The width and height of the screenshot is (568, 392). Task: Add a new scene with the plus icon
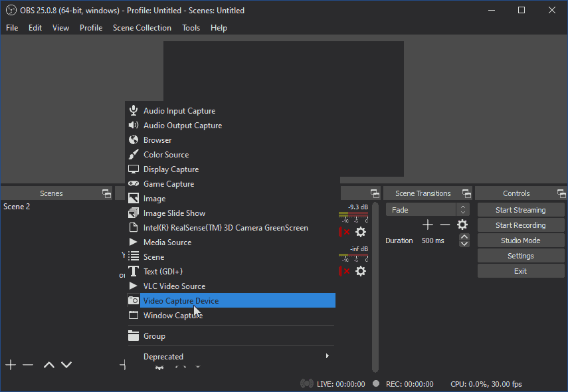coord(11,365)
